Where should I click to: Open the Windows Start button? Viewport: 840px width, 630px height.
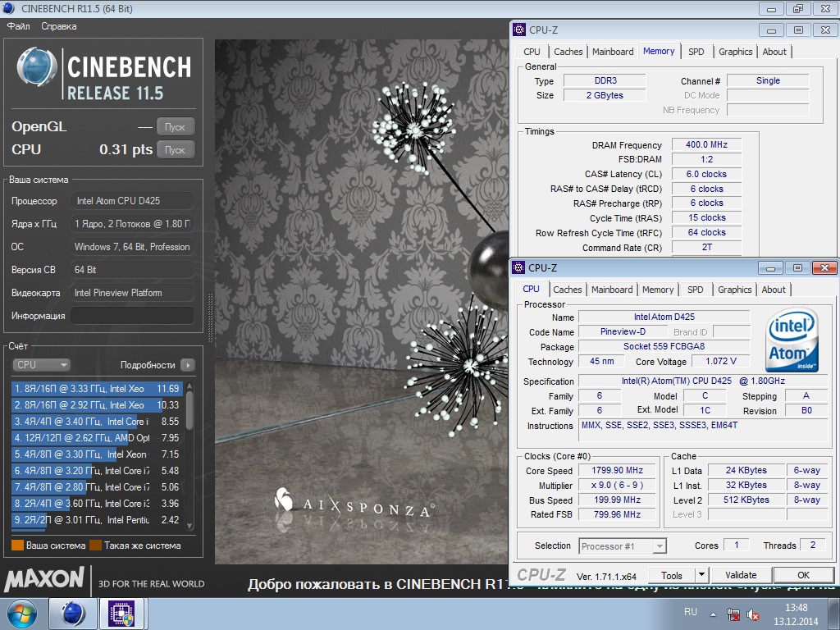[x=22, y=614]
